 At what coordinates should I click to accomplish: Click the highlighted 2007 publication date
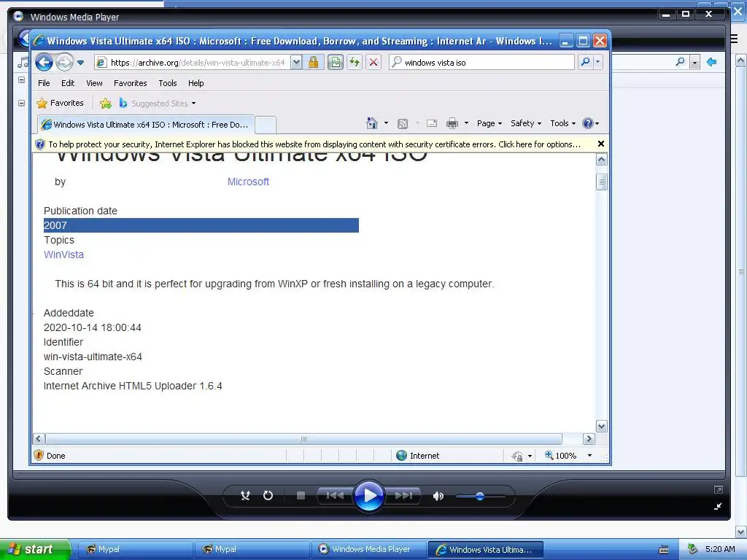click(201, 225)
